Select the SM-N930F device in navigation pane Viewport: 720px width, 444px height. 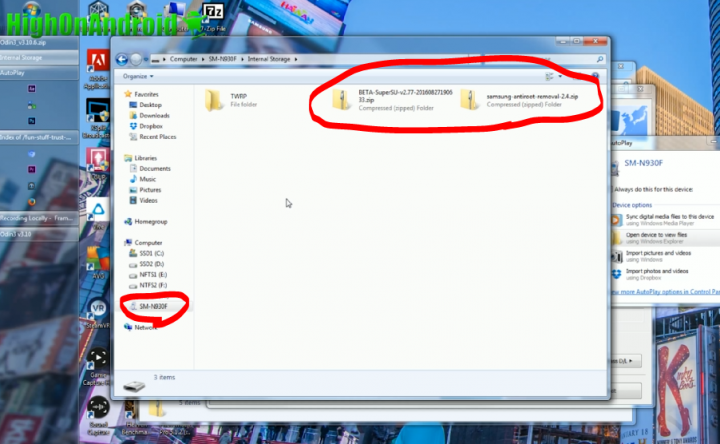pos(149,306)
